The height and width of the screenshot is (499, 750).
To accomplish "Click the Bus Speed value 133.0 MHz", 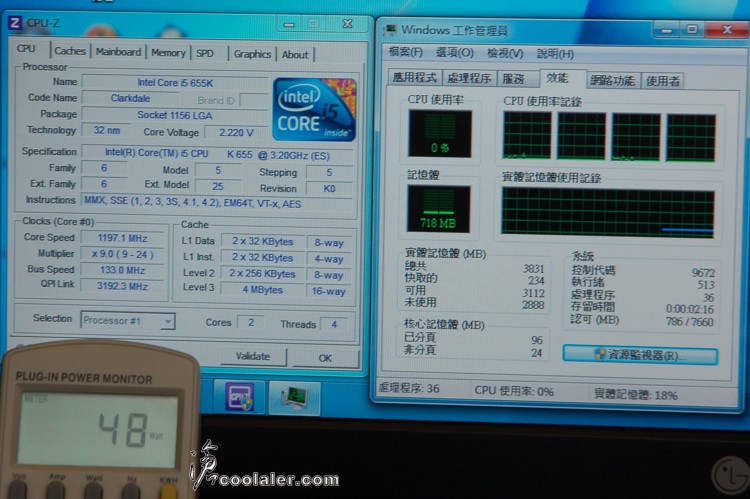I will coord(122,270).
